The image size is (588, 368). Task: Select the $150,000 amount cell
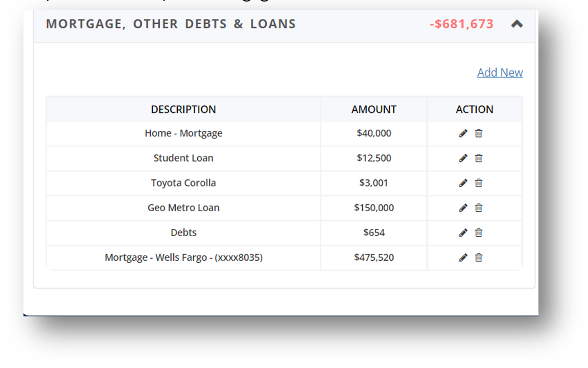tap(374, 208)
